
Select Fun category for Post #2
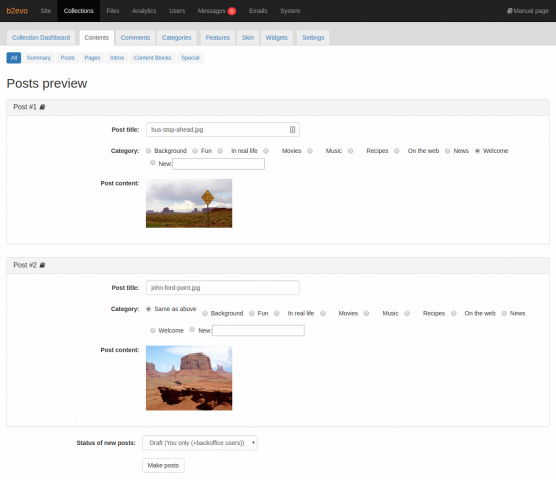point(252,313)
